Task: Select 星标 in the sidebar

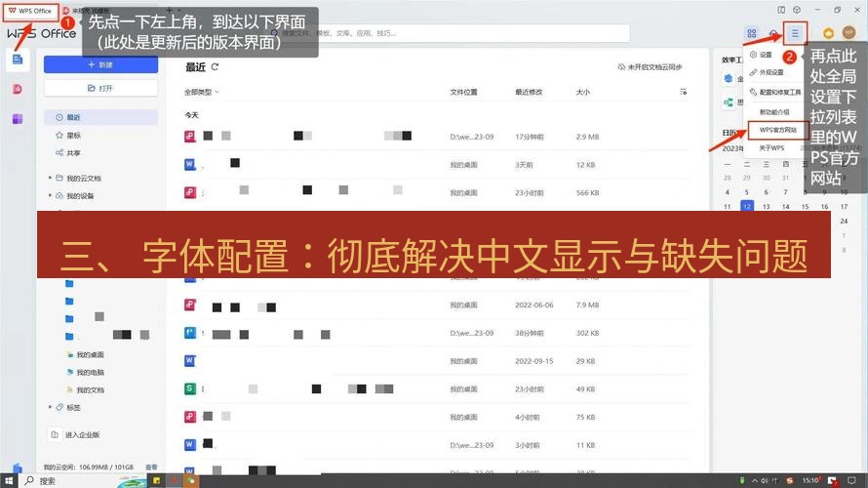Action: pyautogui.click(x=68, y=135)
